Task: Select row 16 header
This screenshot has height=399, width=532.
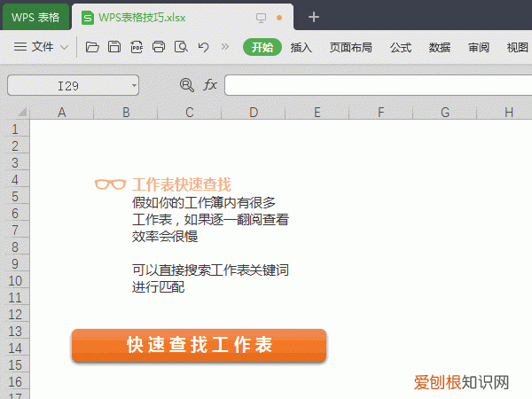Action: (x=15, y=381)
